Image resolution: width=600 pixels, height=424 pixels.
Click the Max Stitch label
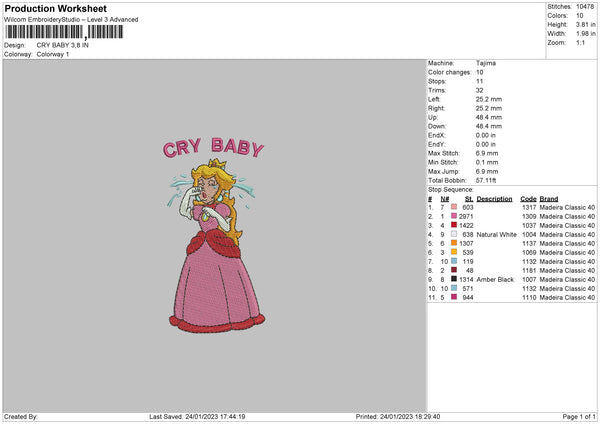[x=444, y=153]
